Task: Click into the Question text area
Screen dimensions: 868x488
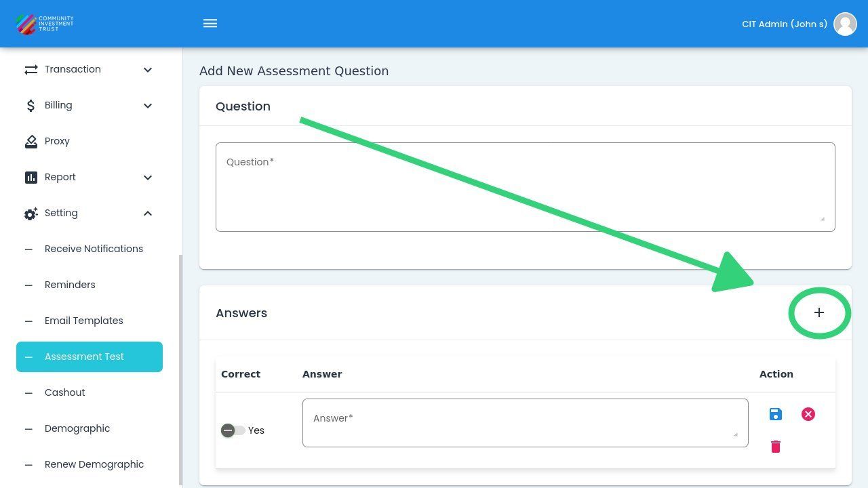Action: coord(525,187)
